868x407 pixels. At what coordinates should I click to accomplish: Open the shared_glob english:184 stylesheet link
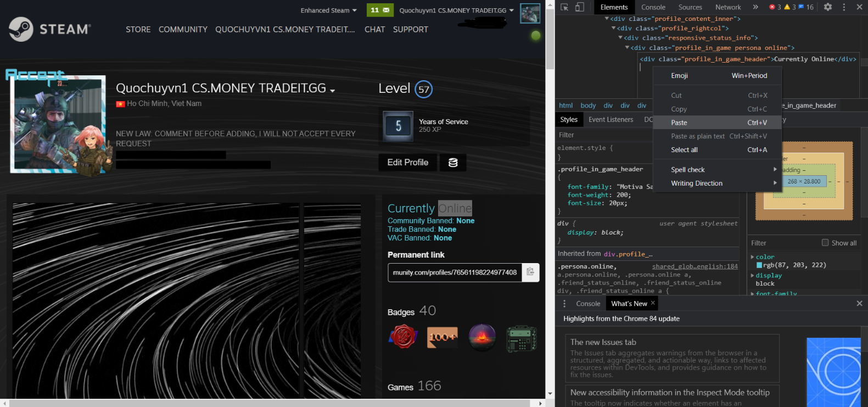pyautogui.click(x=695, y=266)
